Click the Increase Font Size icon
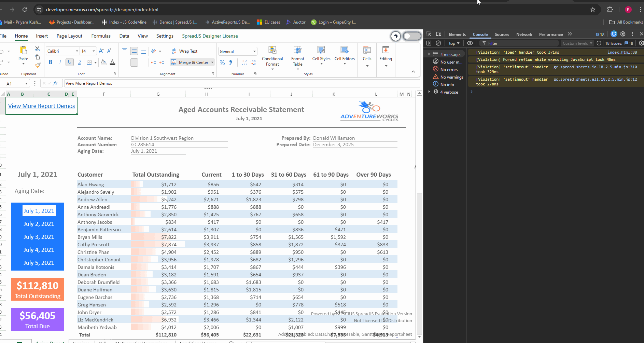Viewport: 644px width, 343px height. [101, 51]
